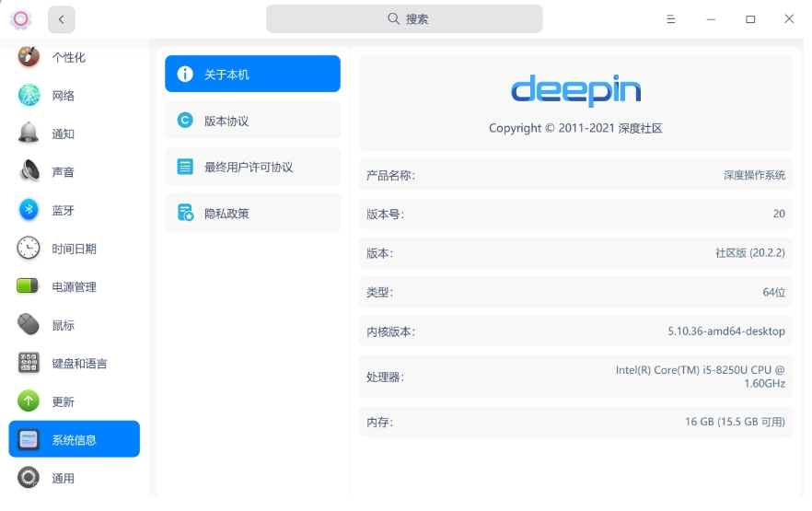
Task: Click the 隐私政策 privacy icon
Action: [x=185, y=213]
